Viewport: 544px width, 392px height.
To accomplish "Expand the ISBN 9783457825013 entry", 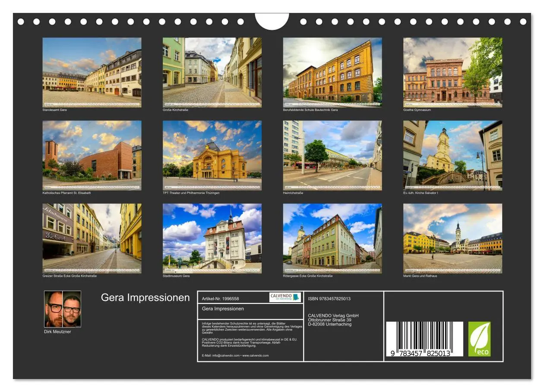I will [329, 298].
